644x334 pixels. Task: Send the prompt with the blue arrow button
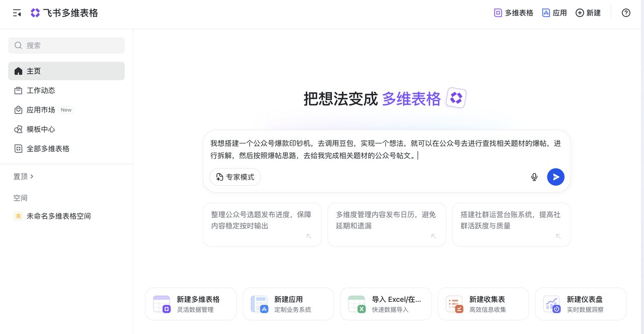click(555, 177)
